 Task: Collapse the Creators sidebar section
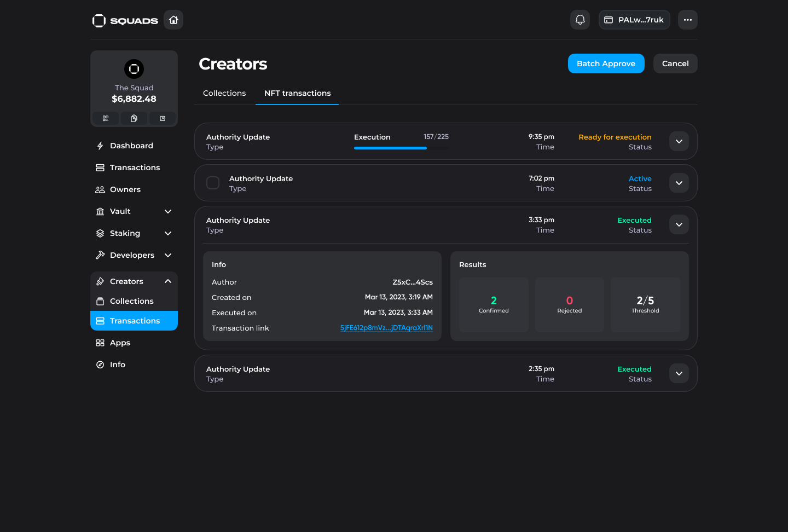pos(168,281)
